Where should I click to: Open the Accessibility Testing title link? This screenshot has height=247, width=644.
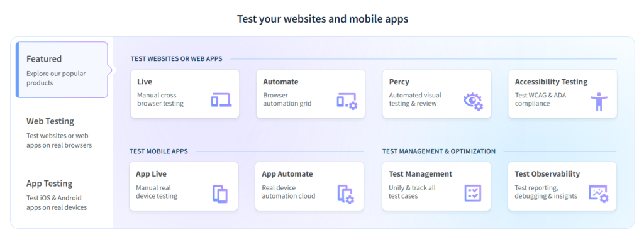pos(551,82)
